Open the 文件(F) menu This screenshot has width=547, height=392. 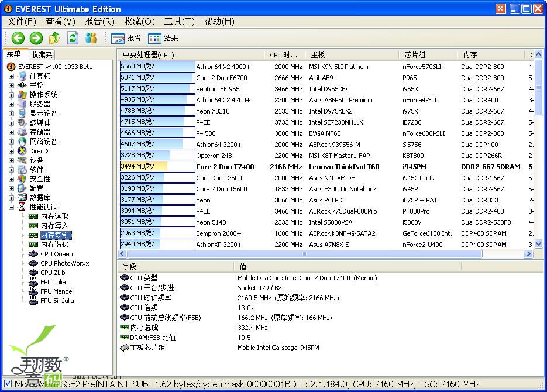(x=22, y=22)
